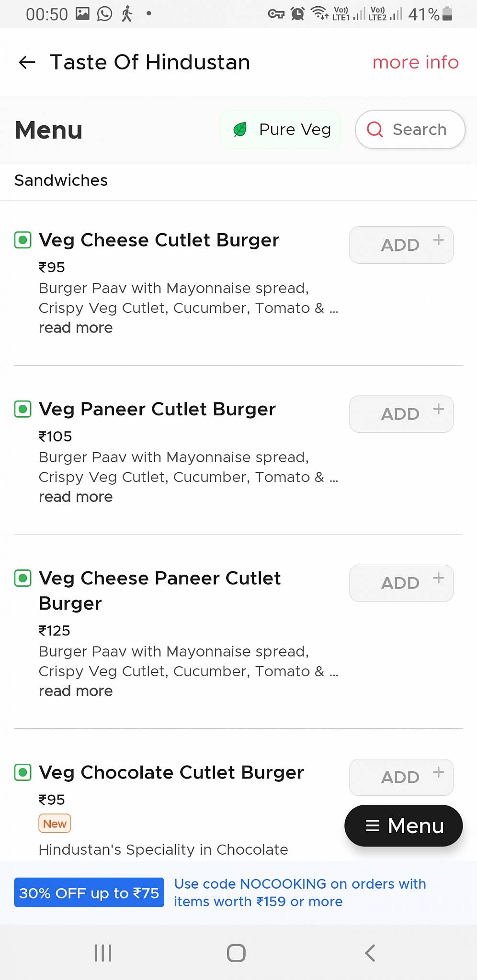477x980 pixels.
Task: Toggle the Pure Veg filter
Action: (x=281, y=129)
